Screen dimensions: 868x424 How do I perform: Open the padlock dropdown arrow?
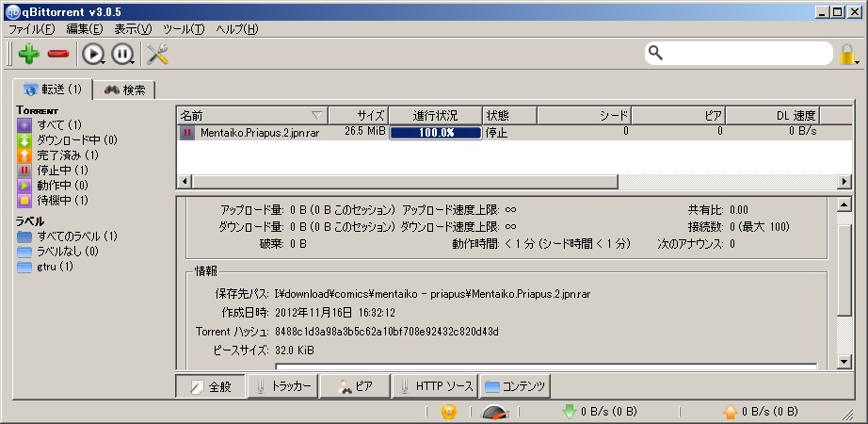[859, 61]
